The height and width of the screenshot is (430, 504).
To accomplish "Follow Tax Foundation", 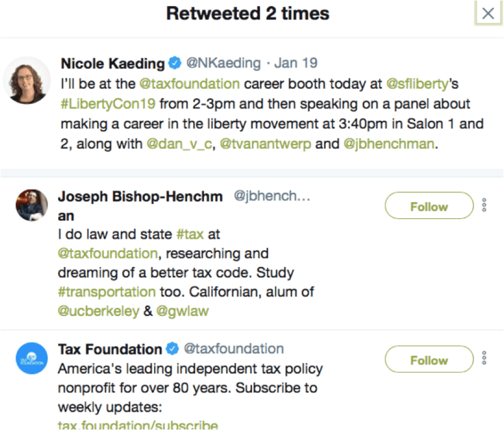I will tap(429, 360).
